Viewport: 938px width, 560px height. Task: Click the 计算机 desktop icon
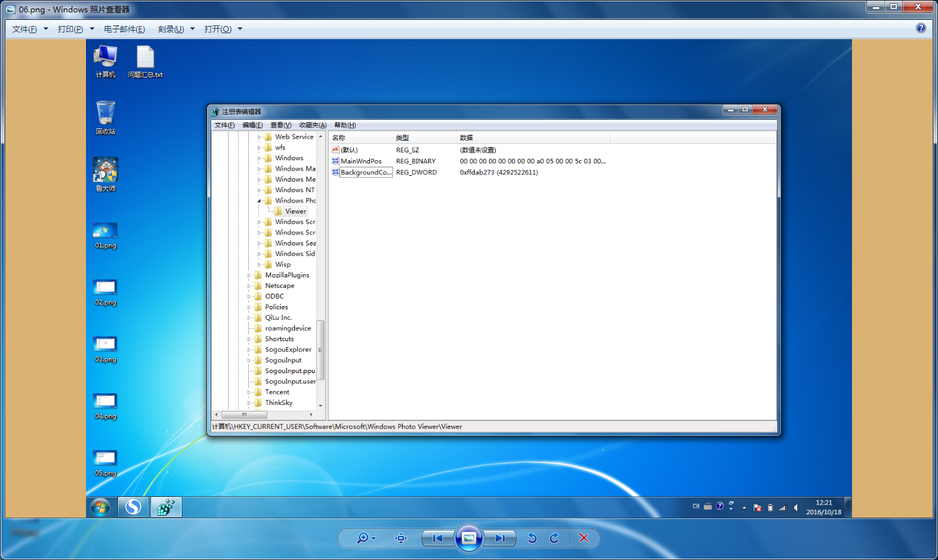106,62
